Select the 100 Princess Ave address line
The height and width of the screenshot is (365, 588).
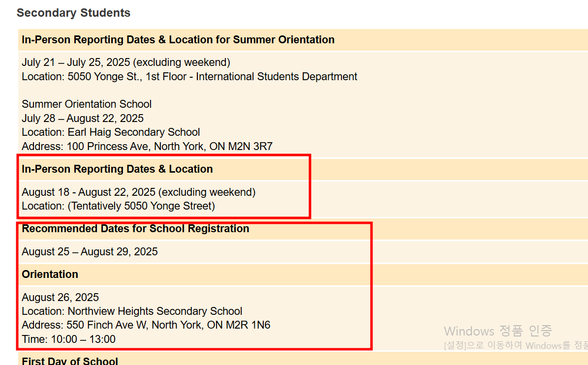coord(147,147)
